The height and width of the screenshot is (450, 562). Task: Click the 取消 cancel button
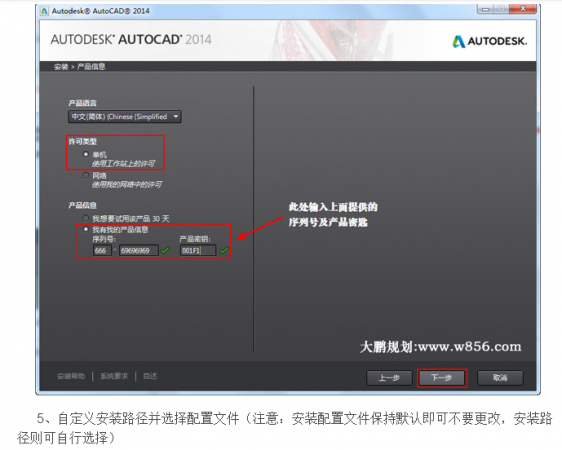(500, 378)
